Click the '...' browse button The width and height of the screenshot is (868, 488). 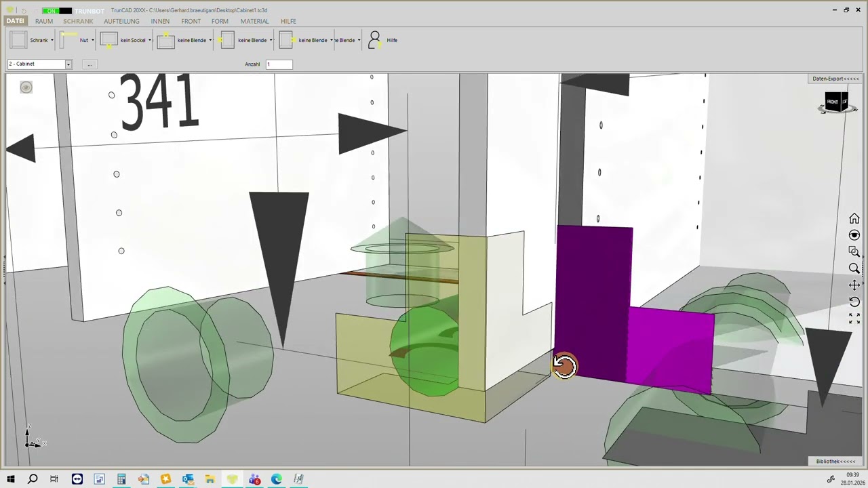90,64
